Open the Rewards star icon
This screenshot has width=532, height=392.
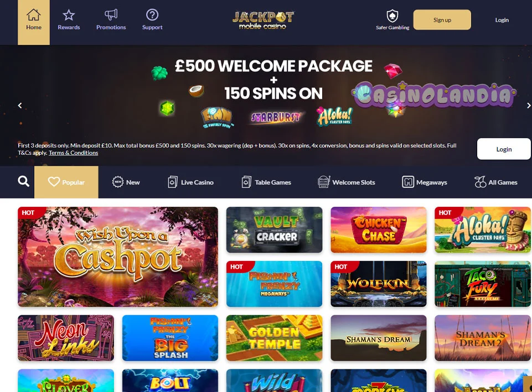(69, 15)
